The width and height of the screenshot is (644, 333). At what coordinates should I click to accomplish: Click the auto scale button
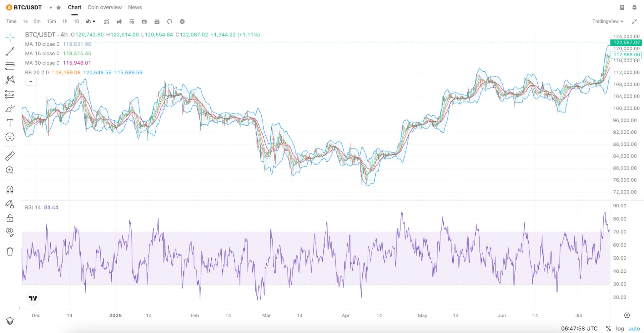[634, 329]
